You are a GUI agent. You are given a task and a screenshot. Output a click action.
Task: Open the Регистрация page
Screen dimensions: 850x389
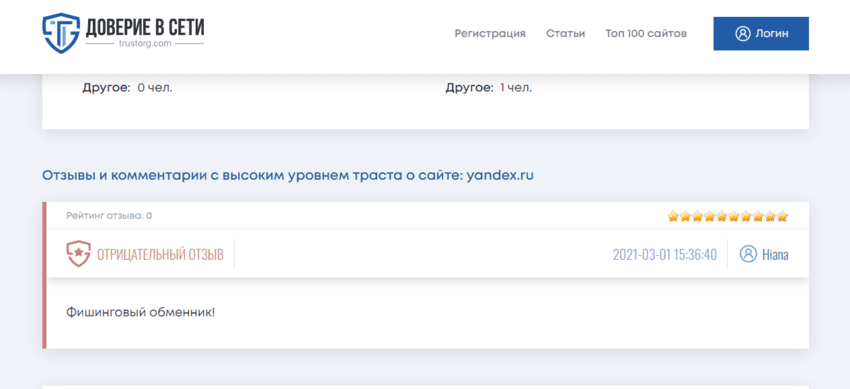(490, 34)
